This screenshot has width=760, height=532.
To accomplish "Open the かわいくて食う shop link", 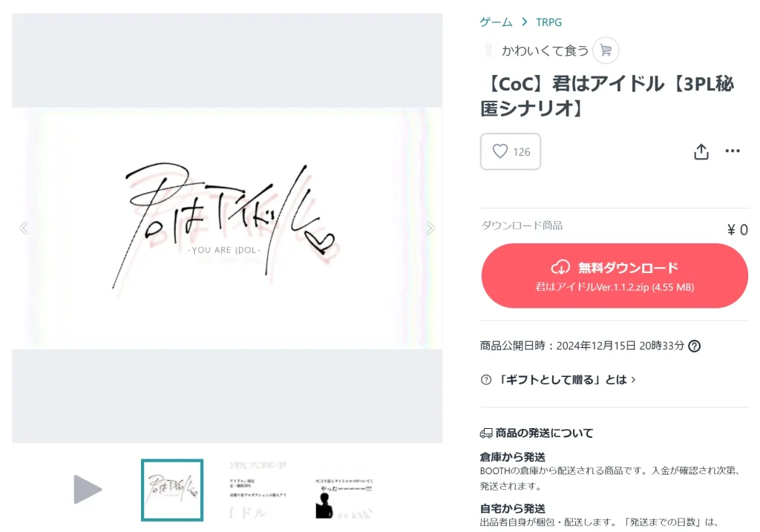I will point(545,50).
